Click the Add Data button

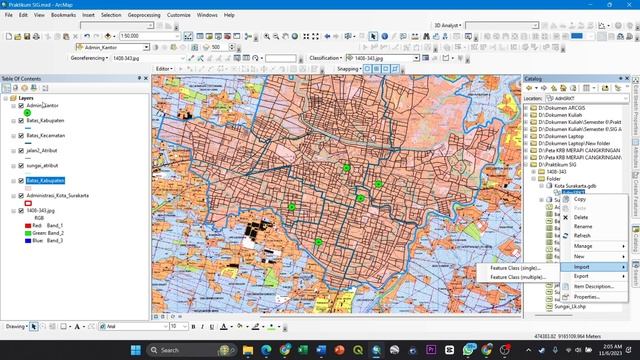coord(108,36)
